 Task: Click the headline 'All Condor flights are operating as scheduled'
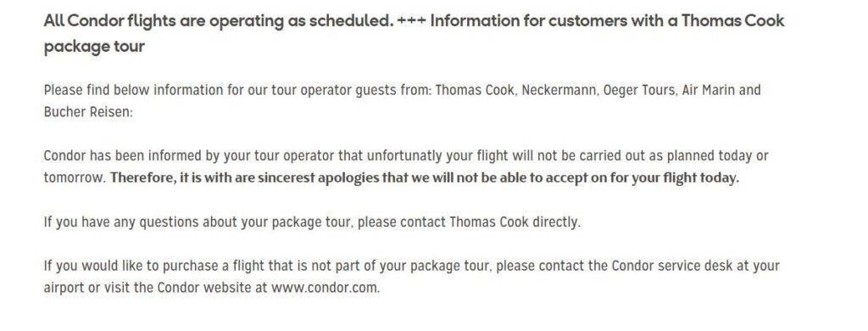coord(219,21)
